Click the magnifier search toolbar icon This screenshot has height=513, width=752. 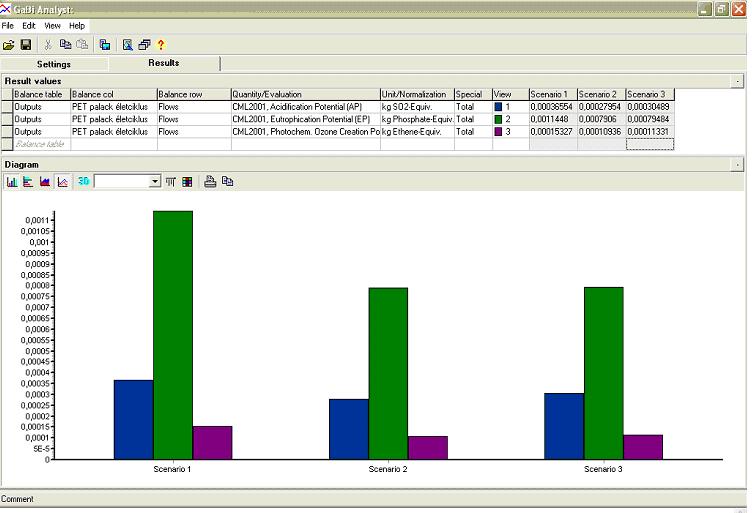128,45
